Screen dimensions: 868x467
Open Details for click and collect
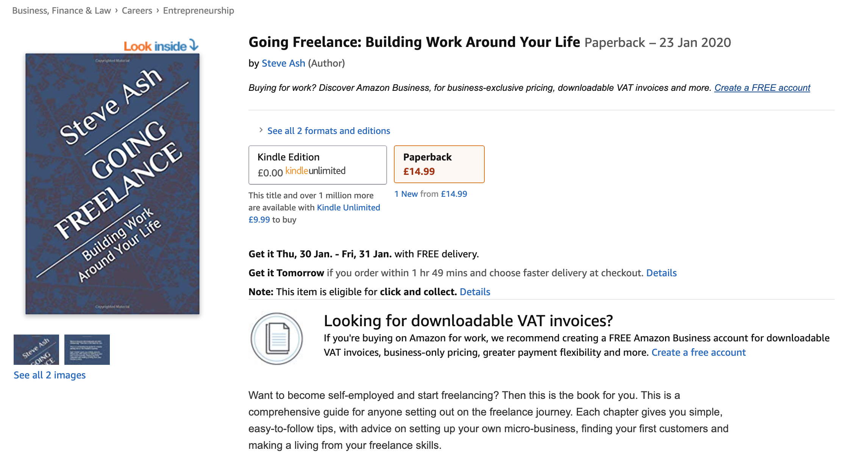475,292
